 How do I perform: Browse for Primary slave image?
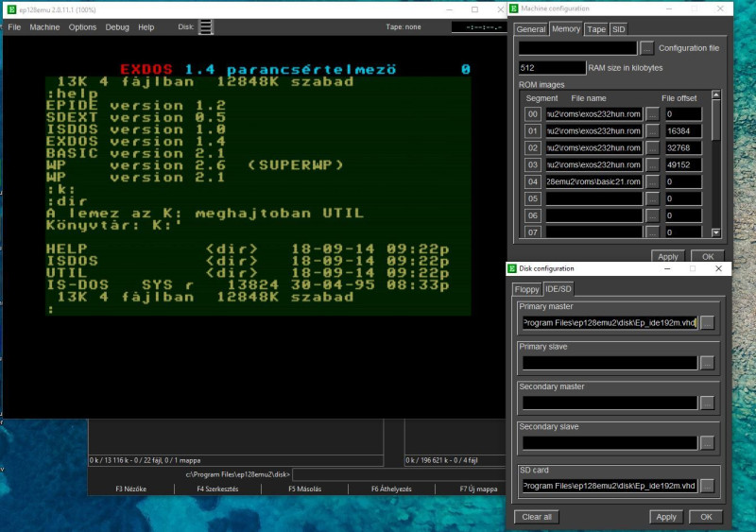pos(707,363)
